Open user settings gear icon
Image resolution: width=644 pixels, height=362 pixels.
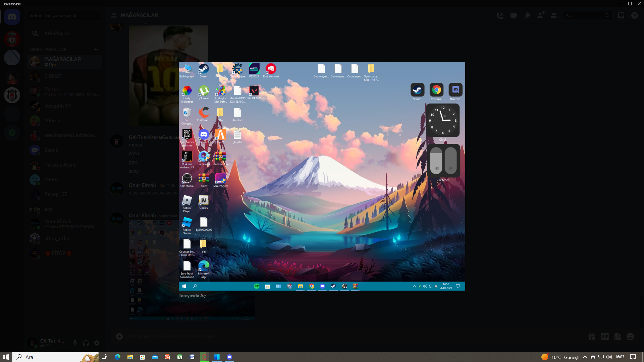(97, 343)
